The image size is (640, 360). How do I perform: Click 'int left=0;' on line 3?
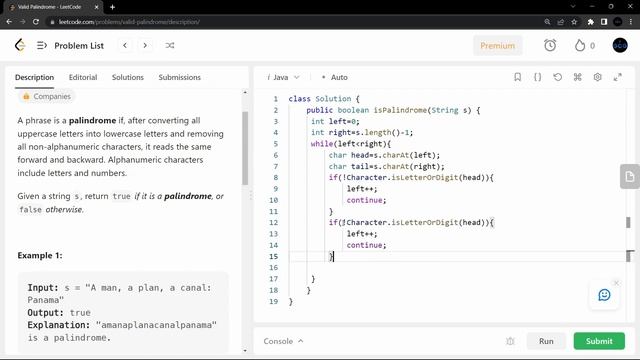coord(335,121)
